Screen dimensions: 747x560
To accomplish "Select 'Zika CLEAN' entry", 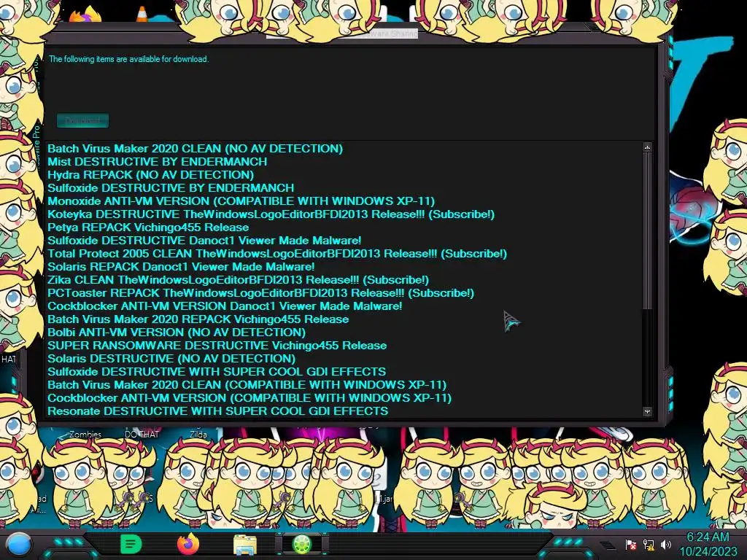I will tap(238, 280).
